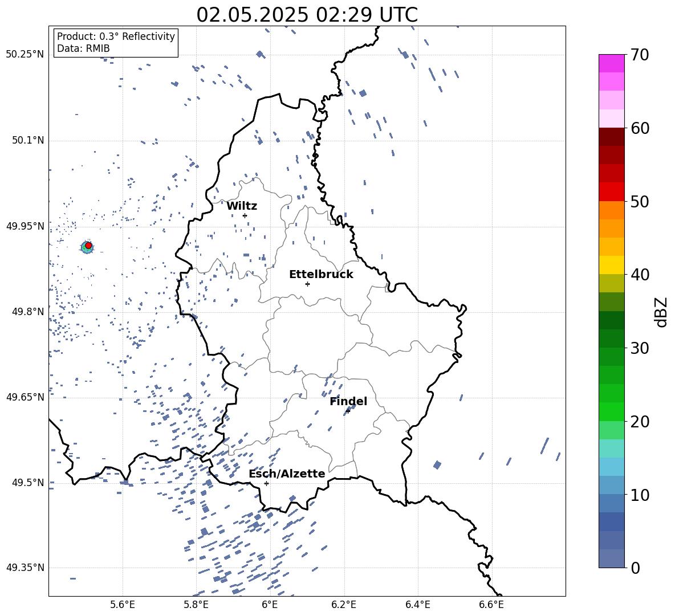Click the dBZ colorbar axis label

pos(661,312)
